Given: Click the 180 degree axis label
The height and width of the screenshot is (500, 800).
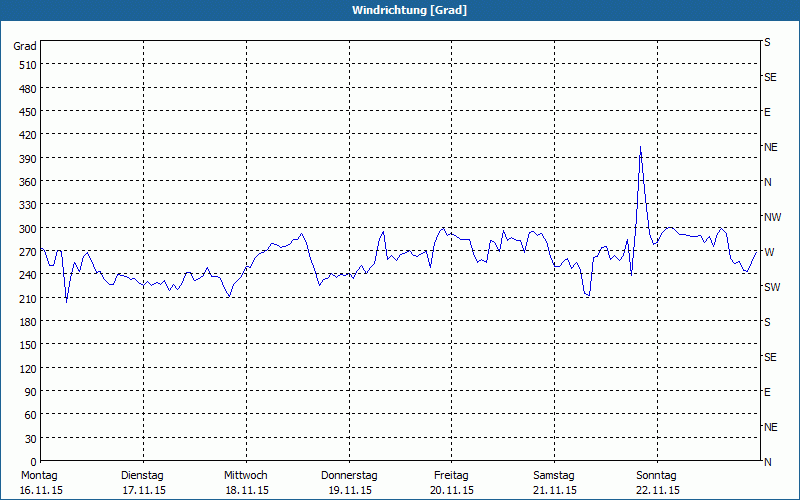Looking at the screenshot, I should click(28, 322).
